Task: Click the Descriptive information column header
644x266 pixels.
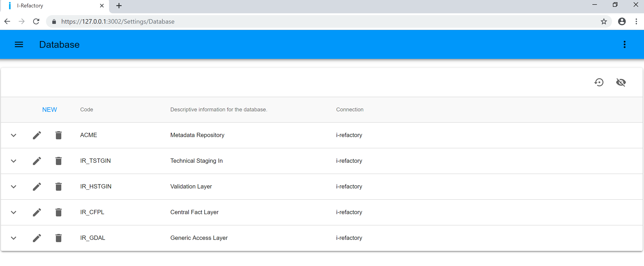Action: coord(219,110)
